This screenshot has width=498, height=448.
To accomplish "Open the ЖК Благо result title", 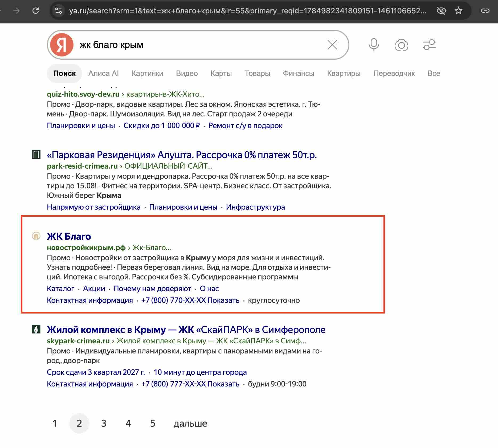I will click(x=69, y=236).
